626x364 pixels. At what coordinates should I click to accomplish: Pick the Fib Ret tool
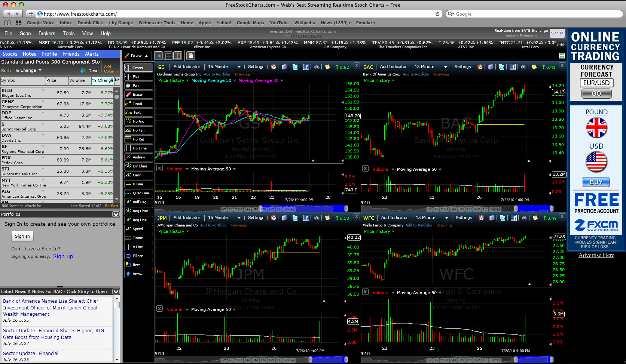[x=138, y=139]
